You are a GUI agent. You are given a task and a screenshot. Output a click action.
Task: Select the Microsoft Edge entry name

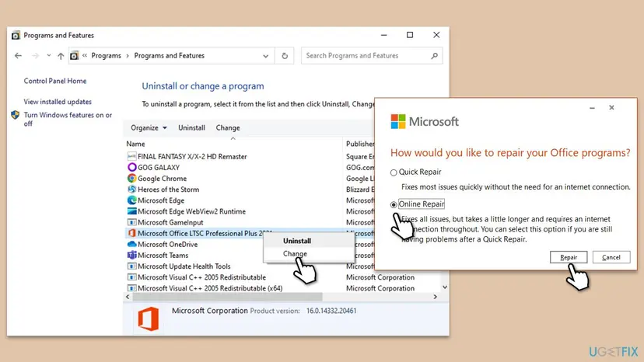(161, 200)
